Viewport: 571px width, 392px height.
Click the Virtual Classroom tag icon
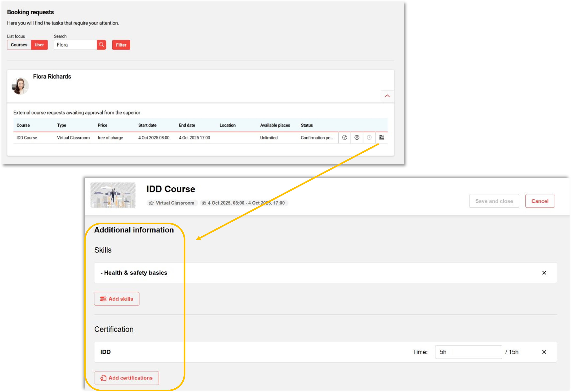(x=151, y=203)
